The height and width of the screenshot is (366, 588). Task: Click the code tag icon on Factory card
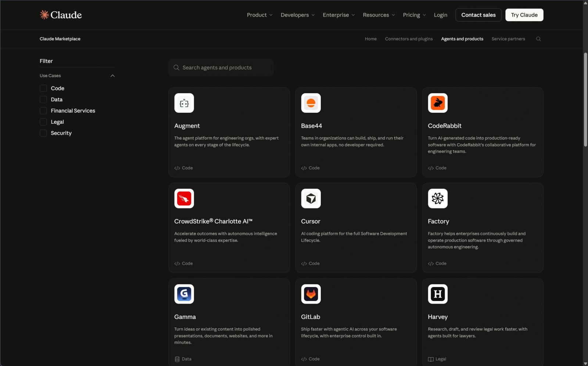pos(431,264)
